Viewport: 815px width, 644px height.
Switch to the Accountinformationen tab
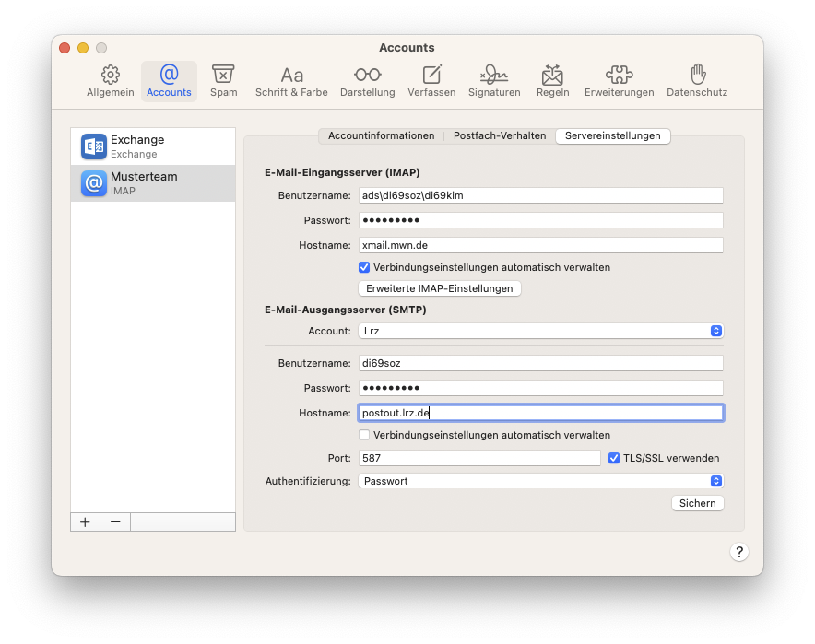click(382, 135)
